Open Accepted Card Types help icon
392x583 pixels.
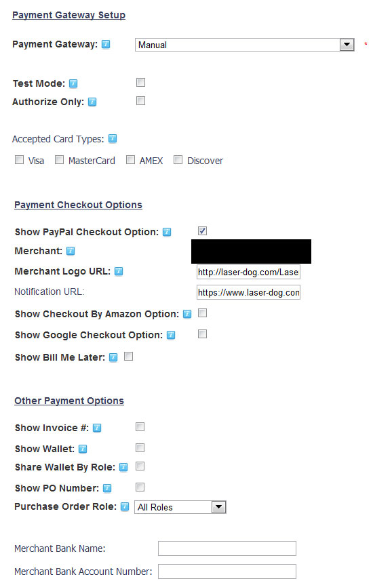click(113, 139)
